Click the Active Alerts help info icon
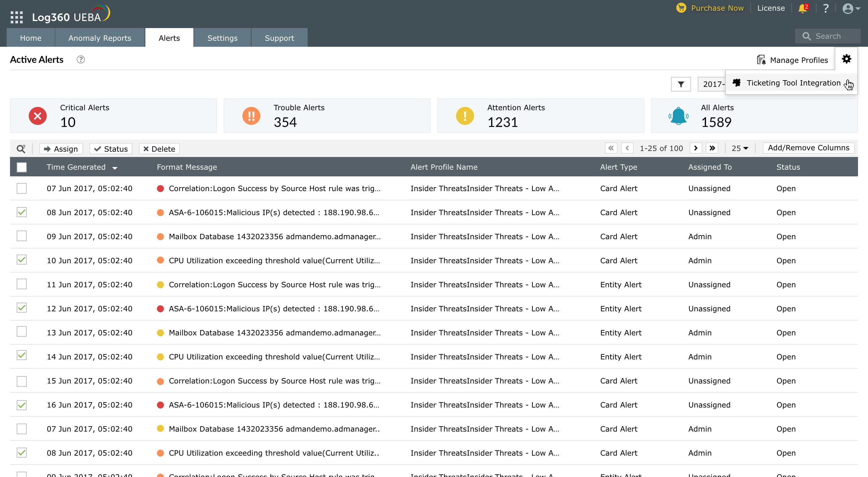The height and width of the screenshot is (477, 868). coord(80,60)
